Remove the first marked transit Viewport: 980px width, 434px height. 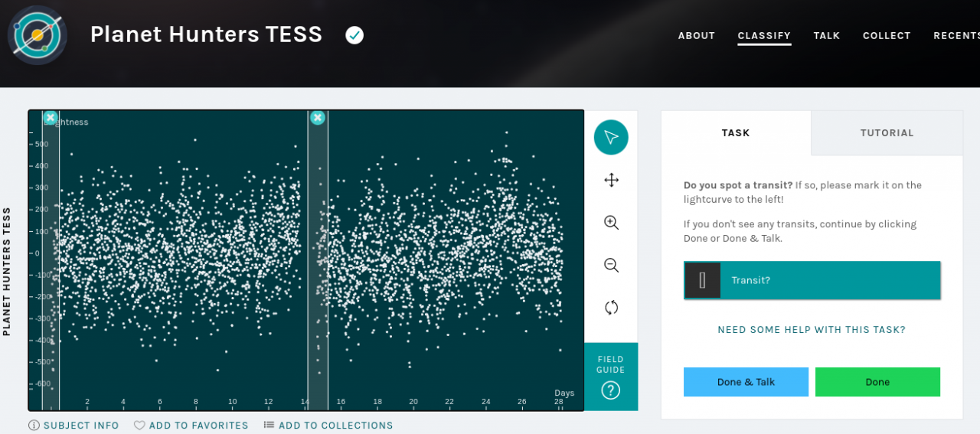[51, 117]
